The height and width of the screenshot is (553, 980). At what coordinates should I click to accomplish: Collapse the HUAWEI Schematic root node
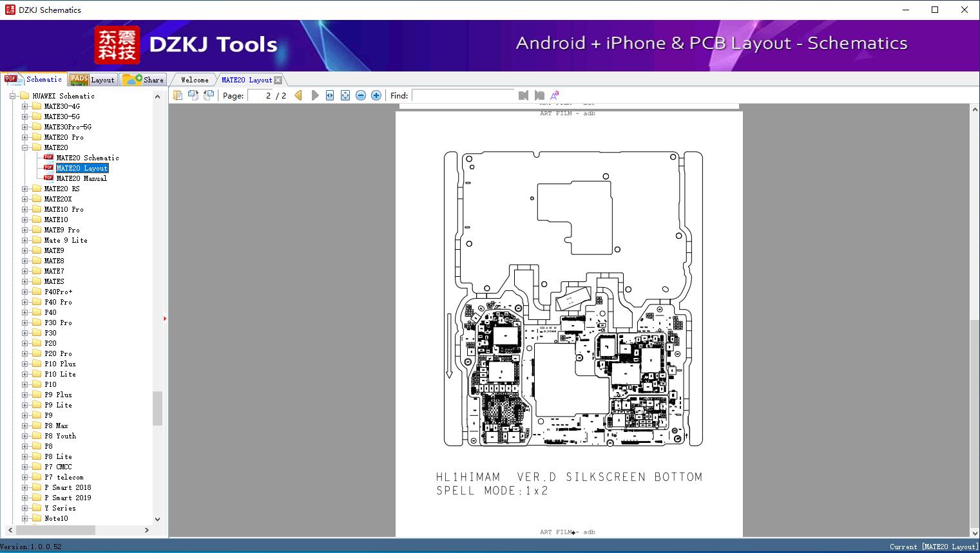pyautogui.click(x=12, y=96)
